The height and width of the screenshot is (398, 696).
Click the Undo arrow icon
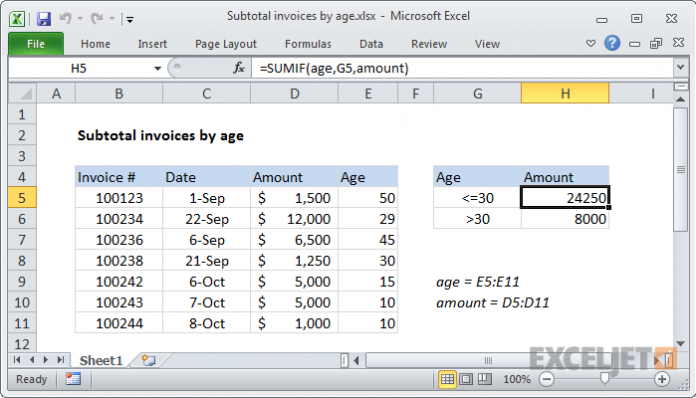click(65, 18)
